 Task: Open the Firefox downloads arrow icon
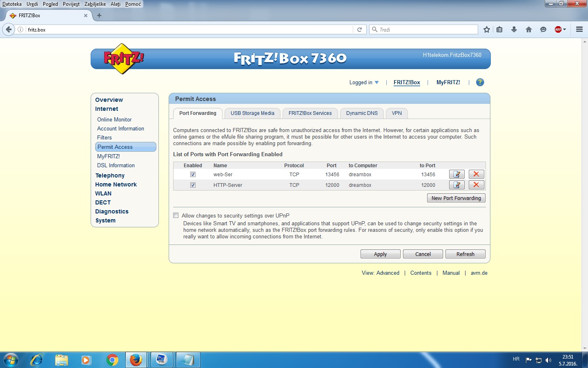(514, 29)
